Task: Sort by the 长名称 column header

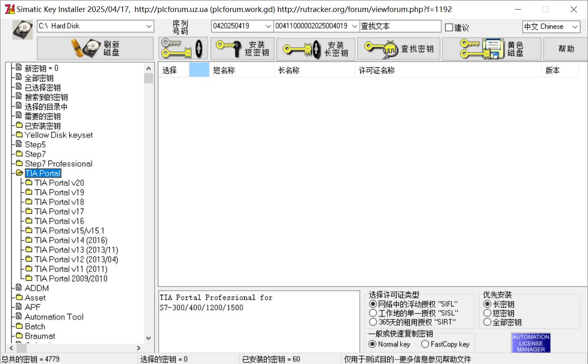Action: click(x=314, y=70)
